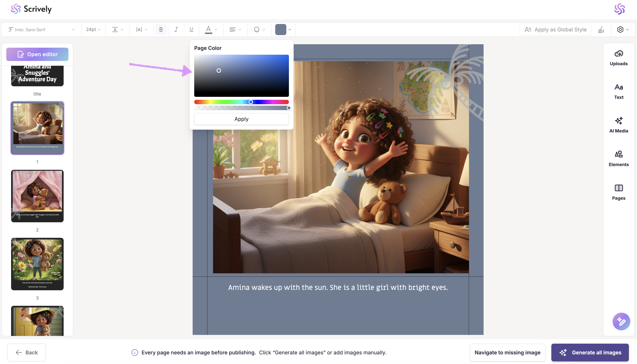
Task: Click the rainbow hue slider
Action: pos(241,102)
